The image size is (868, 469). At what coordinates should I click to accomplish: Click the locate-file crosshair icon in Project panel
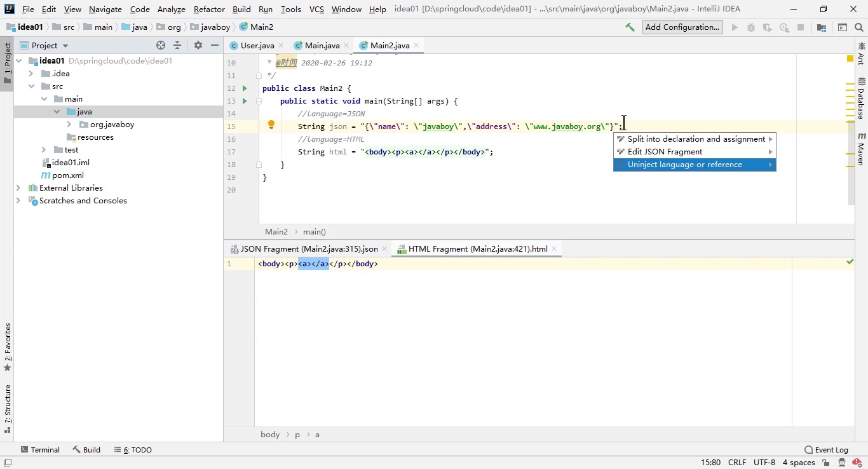[x=161, y=45]
